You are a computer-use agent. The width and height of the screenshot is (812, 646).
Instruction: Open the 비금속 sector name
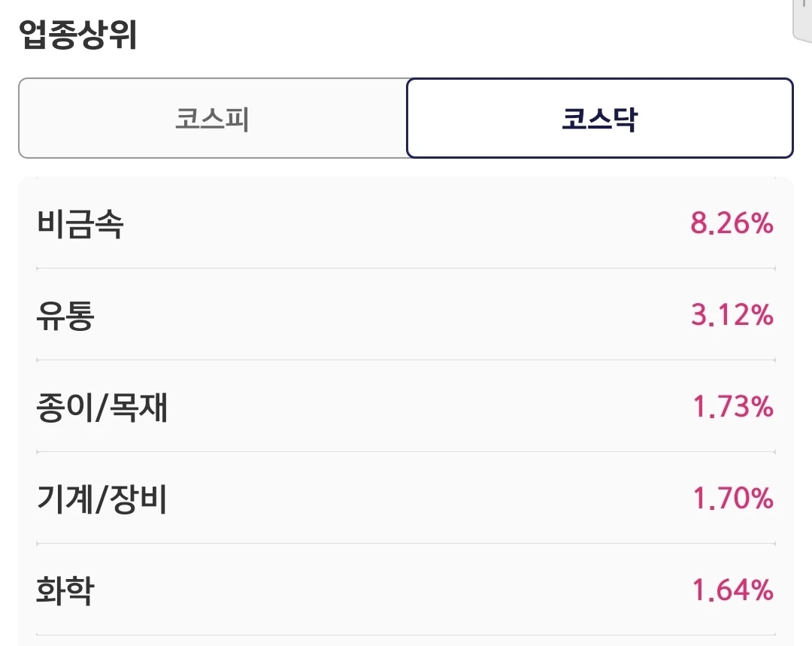pyautogui.click(x=80, y=224)
